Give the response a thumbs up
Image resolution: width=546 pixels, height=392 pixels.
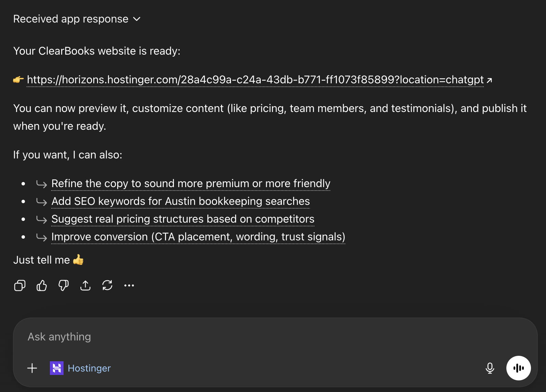[x=41, y=286]
